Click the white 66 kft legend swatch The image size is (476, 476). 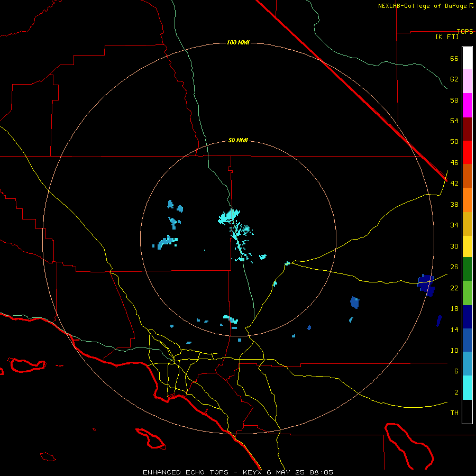(x=467, y=58)
